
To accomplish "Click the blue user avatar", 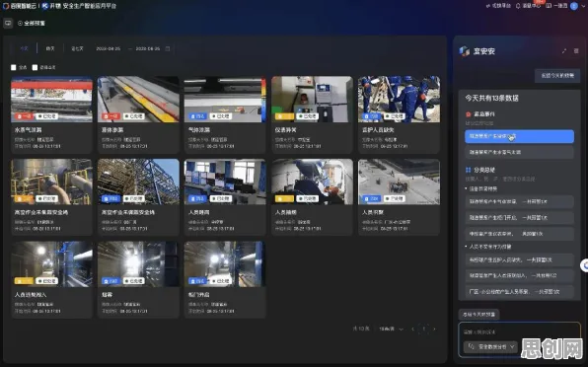I will tap(574, 6).
